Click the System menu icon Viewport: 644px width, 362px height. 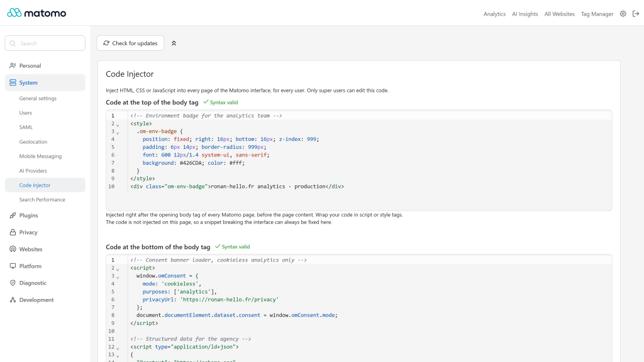pos(13,82)
